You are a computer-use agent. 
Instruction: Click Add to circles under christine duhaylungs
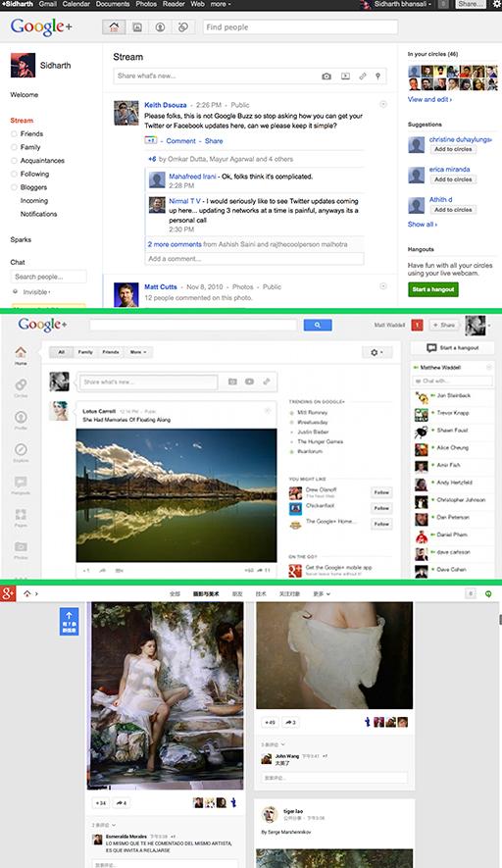click(x=453, y=149)
